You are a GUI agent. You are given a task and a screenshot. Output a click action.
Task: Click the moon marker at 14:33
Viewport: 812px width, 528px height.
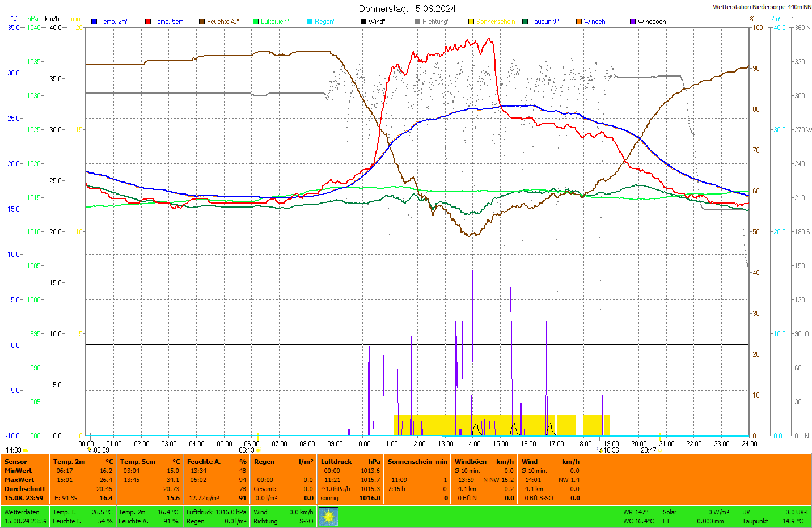[25, 450]
